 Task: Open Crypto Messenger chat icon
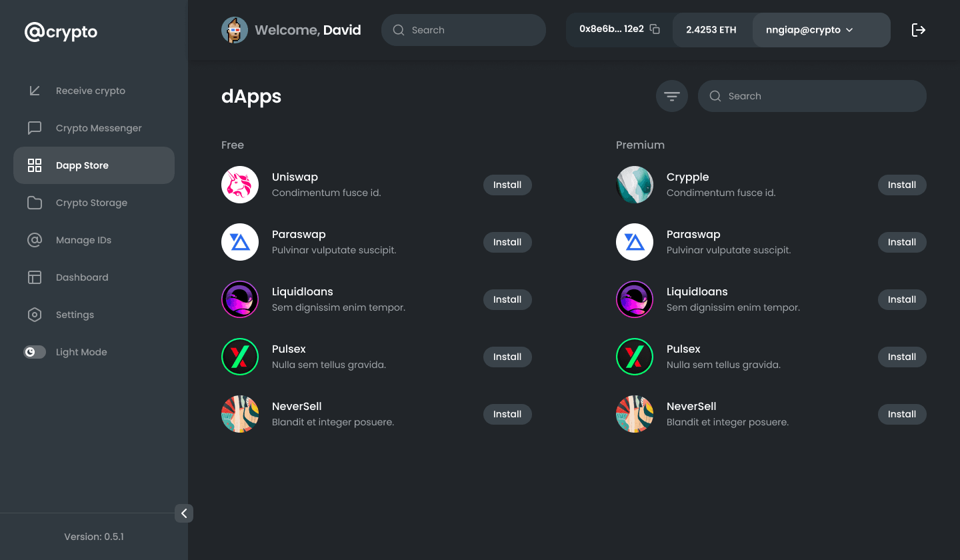tap(35, 128)
